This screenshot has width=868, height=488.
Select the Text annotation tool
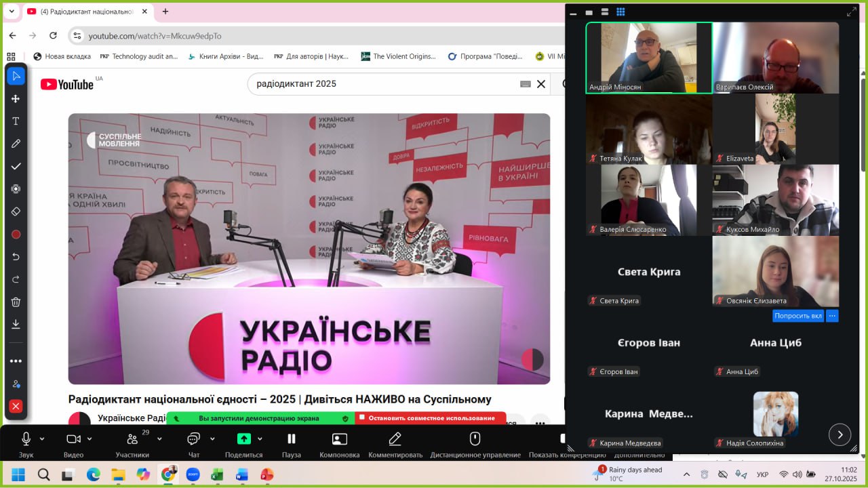(16, 121)
